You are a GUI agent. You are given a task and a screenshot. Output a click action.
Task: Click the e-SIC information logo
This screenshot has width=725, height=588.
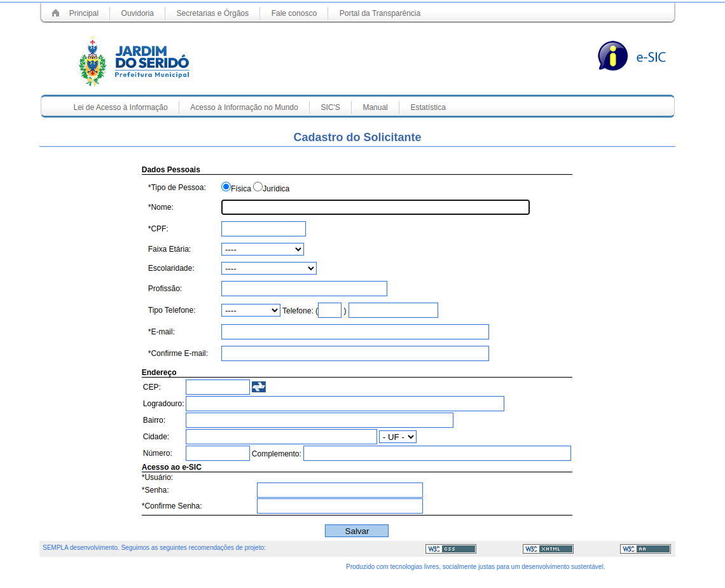click(612, 56)
